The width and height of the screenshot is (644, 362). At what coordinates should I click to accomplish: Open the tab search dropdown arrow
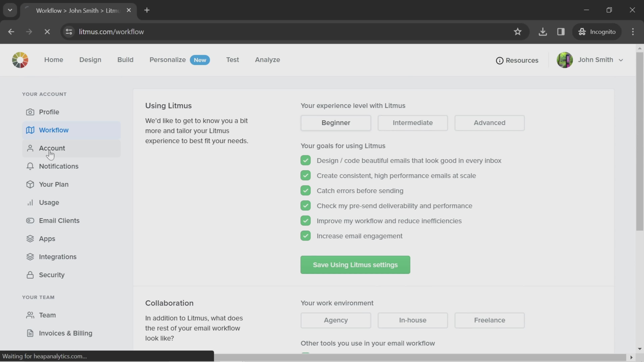10,10
